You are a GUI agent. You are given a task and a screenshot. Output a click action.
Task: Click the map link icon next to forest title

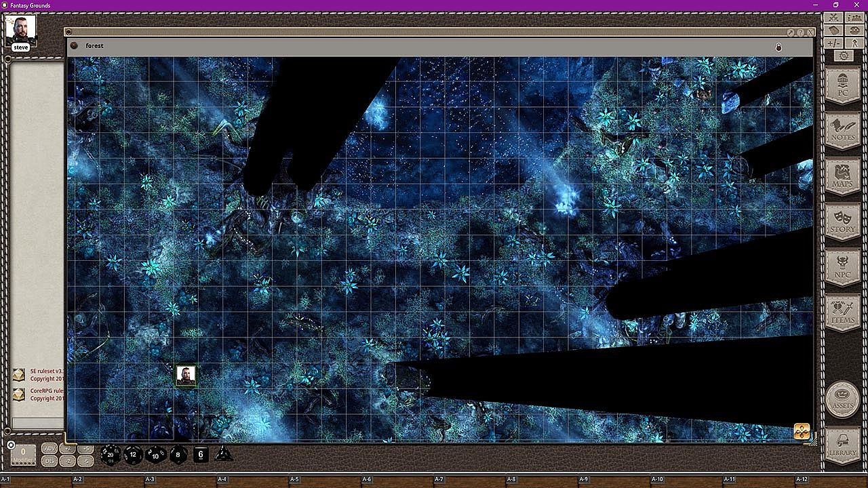tap(74, 45)
